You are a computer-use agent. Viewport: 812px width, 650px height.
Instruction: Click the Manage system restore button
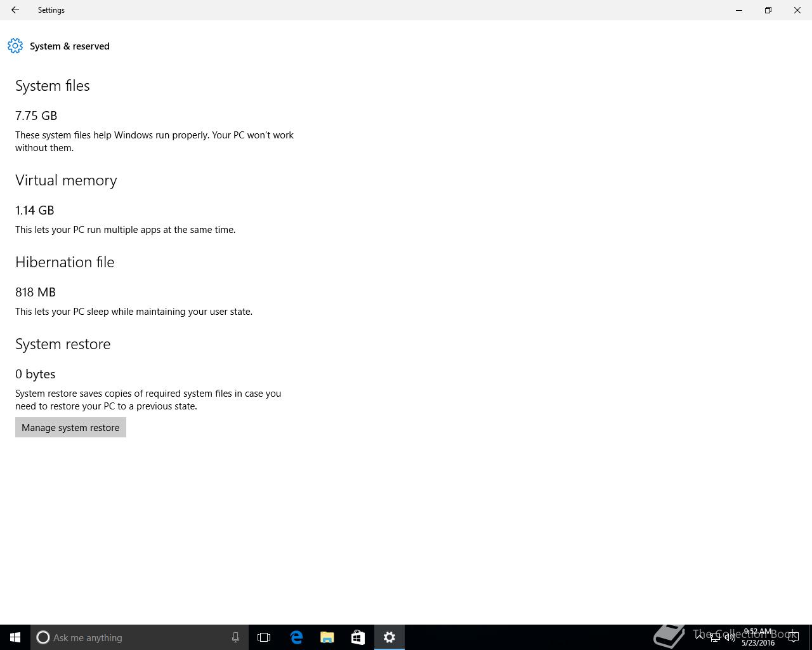70,427
